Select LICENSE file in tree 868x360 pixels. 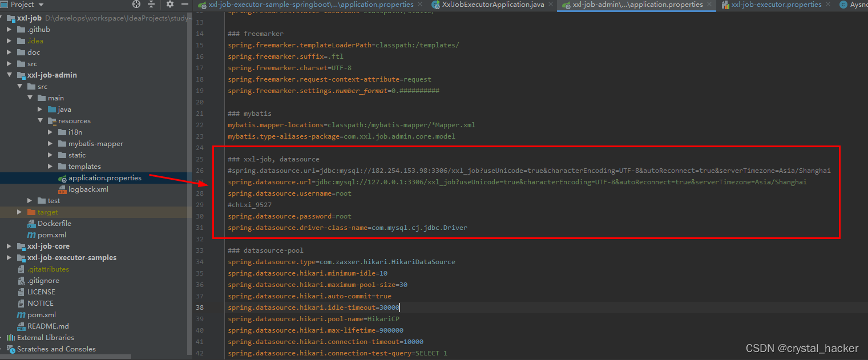(41, 292)
